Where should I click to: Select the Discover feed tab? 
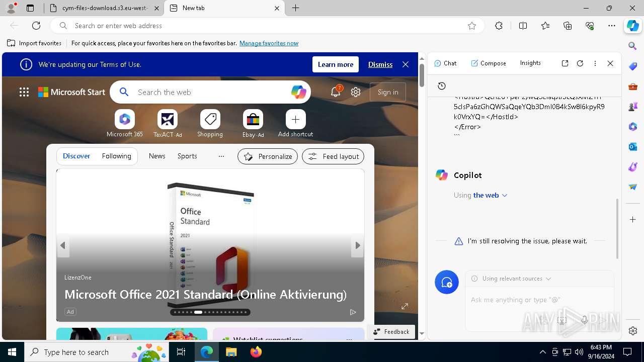76,156
